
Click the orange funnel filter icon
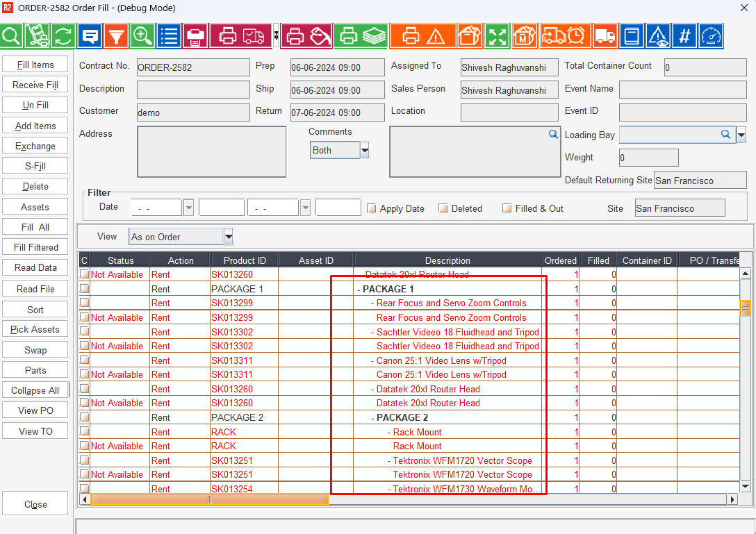(116, 35)
